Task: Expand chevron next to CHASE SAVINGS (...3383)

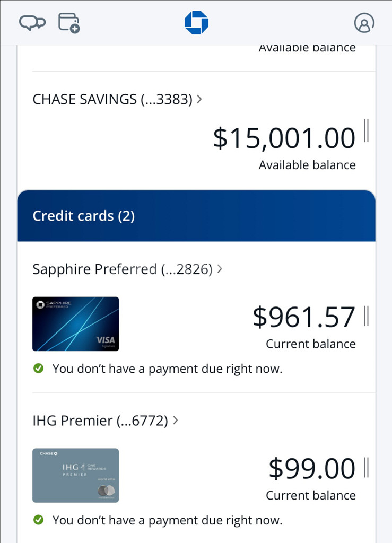Action: [x=199, y=99]
